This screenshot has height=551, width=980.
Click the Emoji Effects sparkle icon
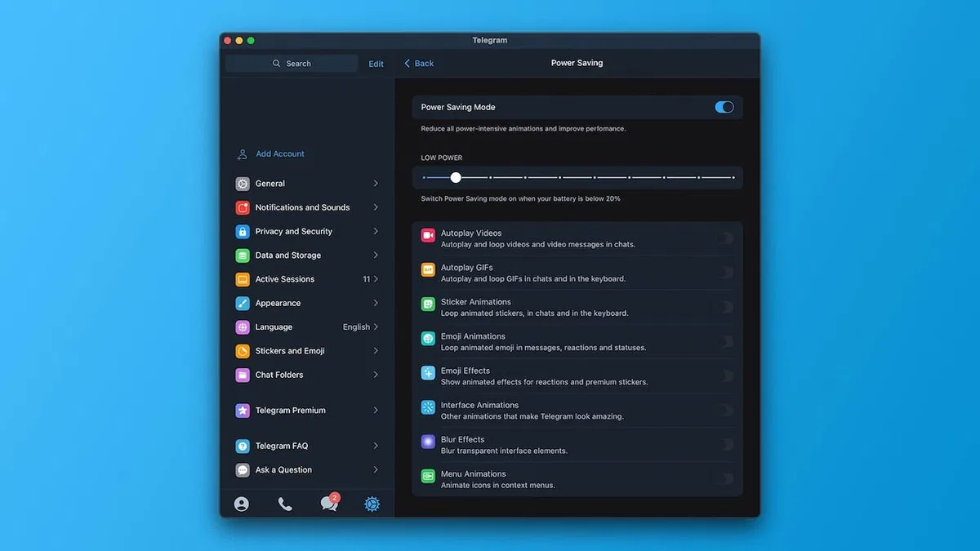click(428, 372)
